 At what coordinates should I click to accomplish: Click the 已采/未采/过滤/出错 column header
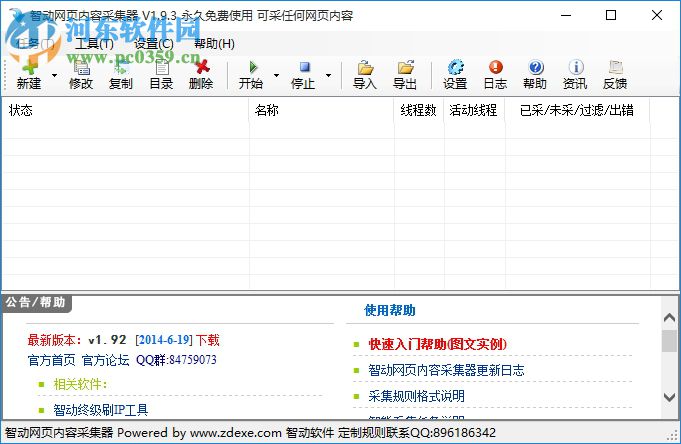point(577,110)
